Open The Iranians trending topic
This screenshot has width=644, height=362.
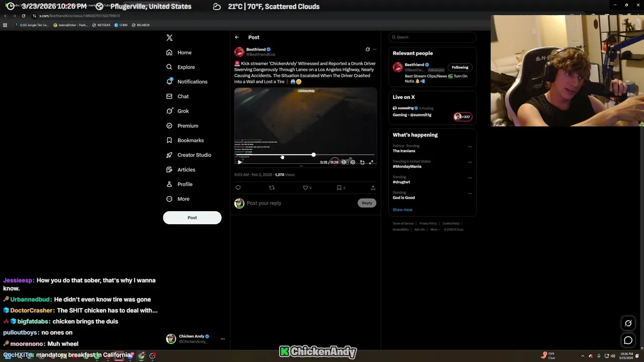tap(404, 151)
